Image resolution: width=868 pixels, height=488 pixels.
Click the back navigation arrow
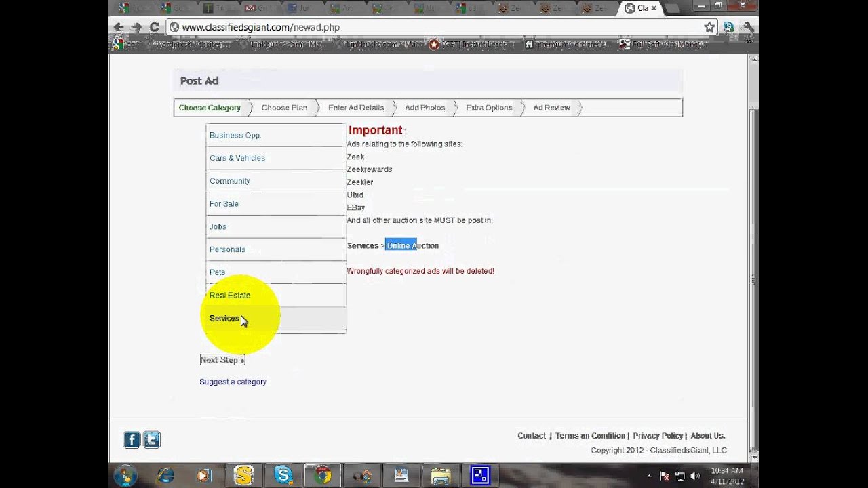click(119, 26)
